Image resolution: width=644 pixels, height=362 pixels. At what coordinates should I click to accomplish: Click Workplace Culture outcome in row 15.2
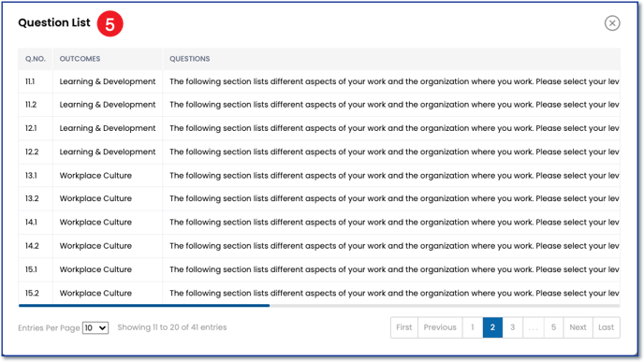[x=95, y=293]
